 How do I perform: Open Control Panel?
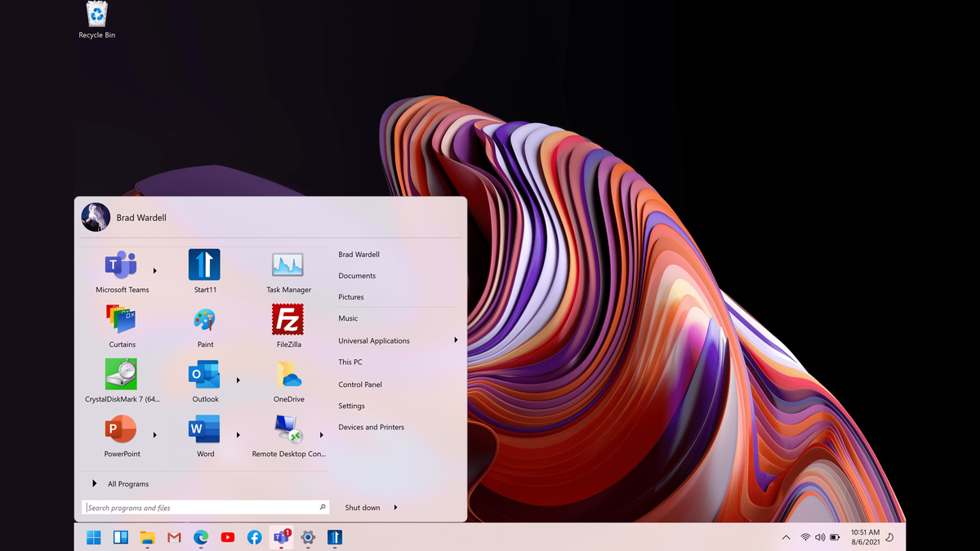pyautogui.click(x=360, y=384)
